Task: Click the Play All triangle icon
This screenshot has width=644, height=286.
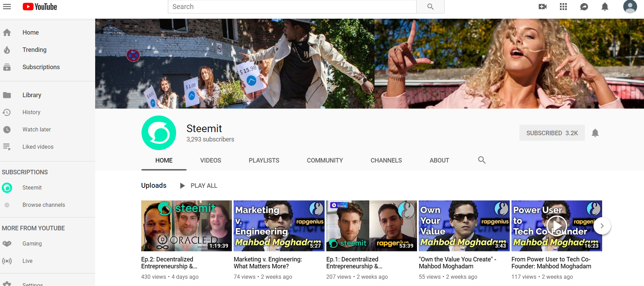Action: pyautogui.click(x=182, y=186)
